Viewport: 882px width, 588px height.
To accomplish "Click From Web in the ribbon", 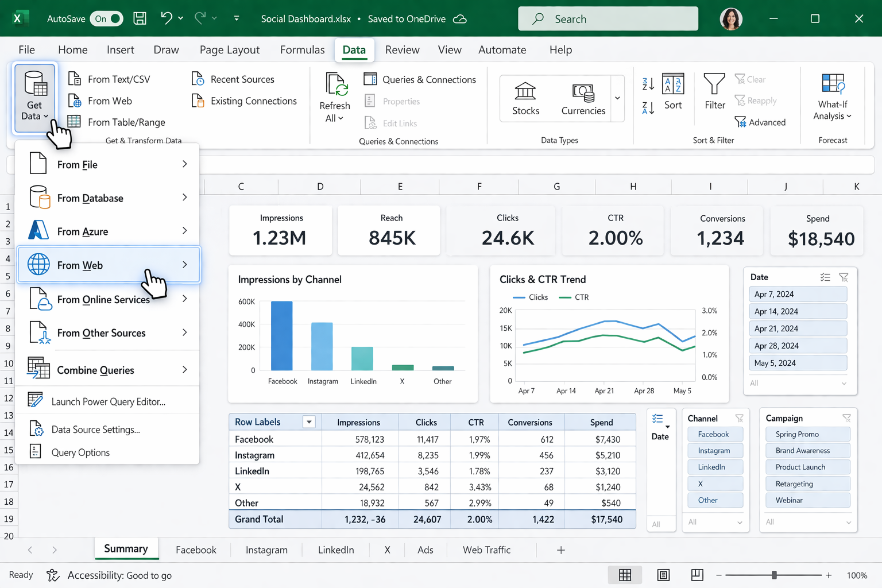I will pos(100,100).
